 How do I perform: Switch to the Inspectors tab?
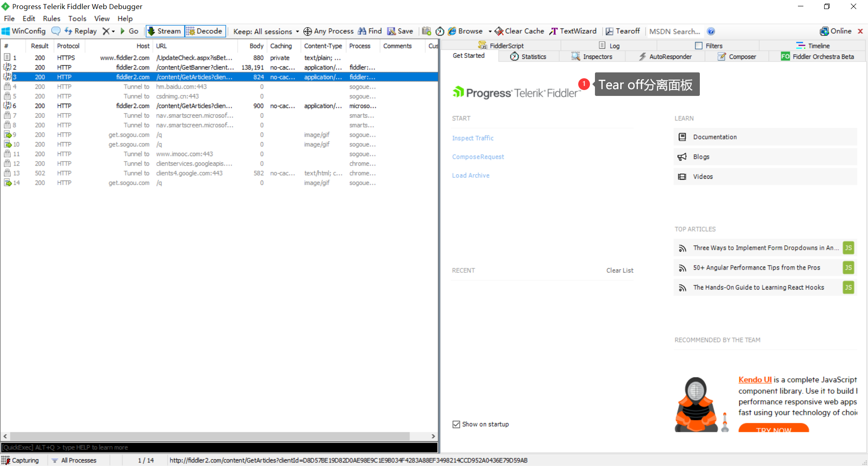tap(592, 57)
